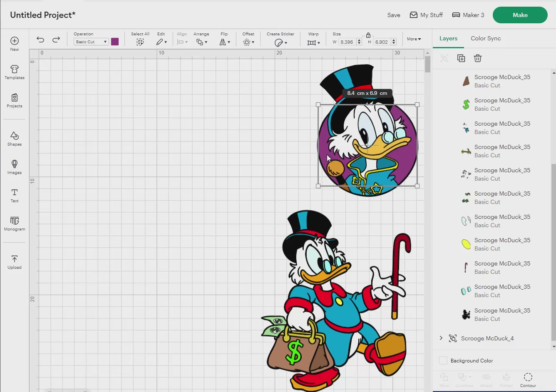Click the Contour tool
This screenshot has height=392, width=556.
(x=528, y=380)
